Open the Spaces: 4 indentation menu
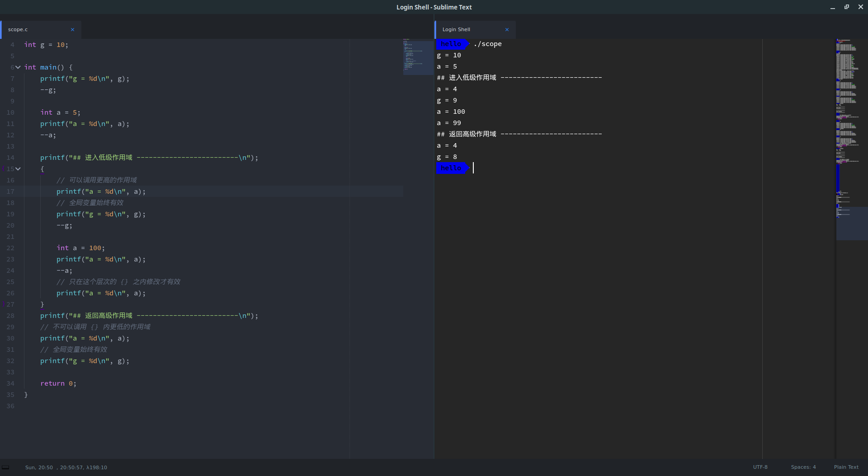This screenshot has height=476, width=868. (803, 467)
